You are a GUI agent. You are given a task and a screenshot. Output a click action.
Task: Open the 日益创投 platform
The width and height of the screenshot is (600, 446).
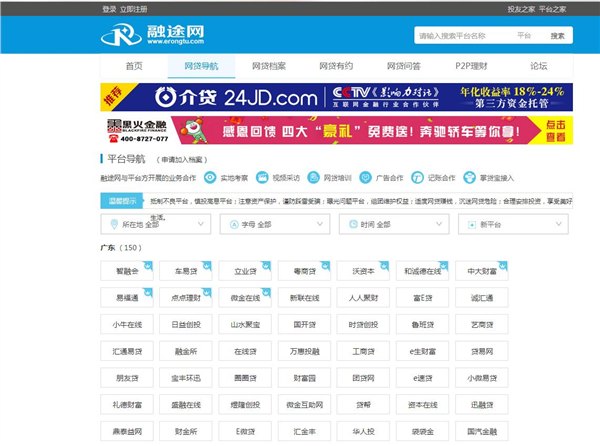pos(186,324)
